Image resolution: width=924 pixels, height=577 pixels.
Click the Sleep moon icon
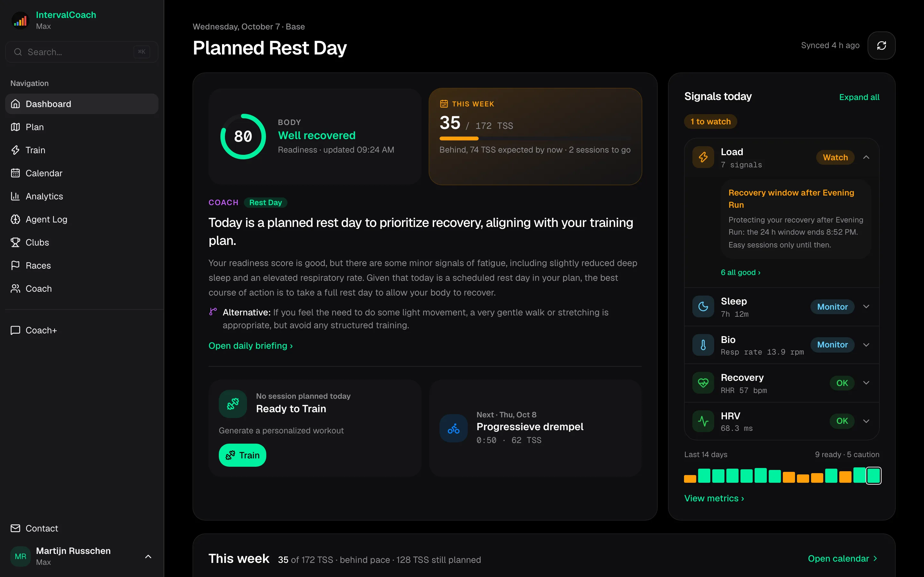[703, 306]
